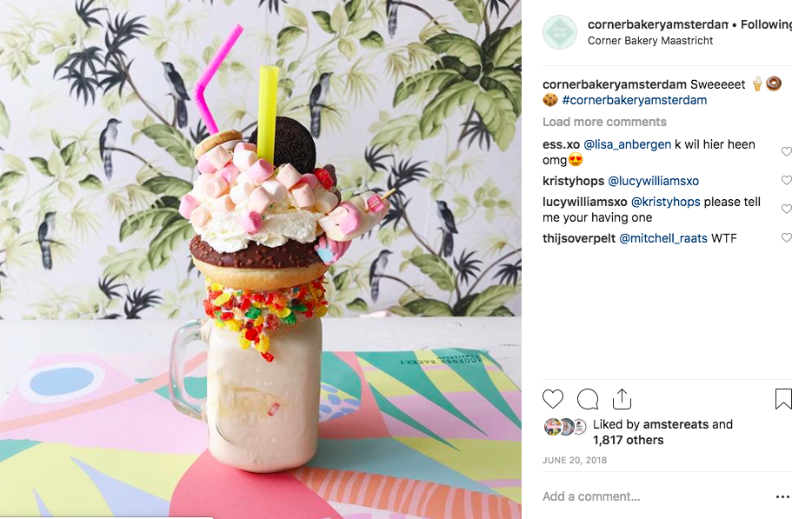Viewport: 812px width, 519px height.
Task: Click the milkshake photo
Action: 261,259
